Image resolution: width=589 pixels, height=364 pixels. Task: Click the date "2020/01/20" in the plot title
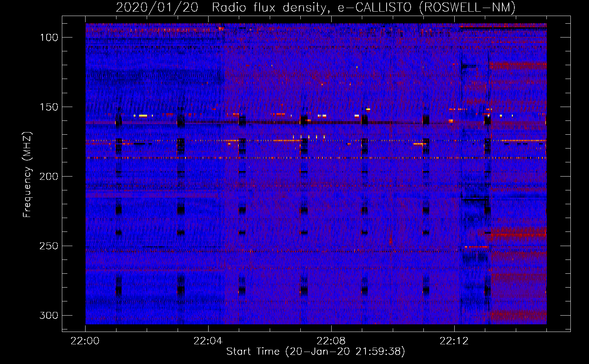[157, 7]
